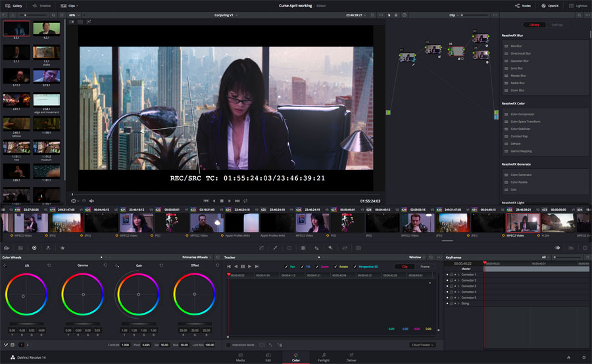Open the 3D stereoscopic palette
The image size is (592, 364).
(358, 248)
